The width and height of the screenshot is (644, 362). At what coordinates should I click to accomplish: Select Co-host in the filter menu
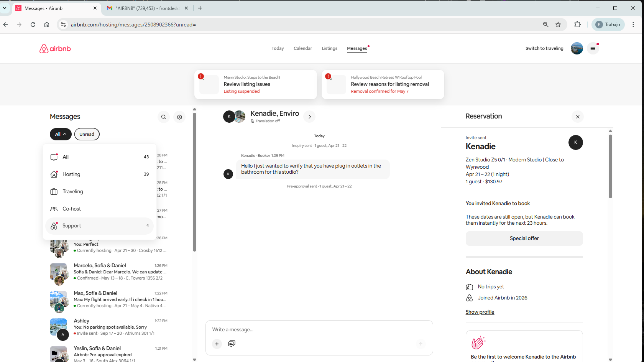[x=100, y=209]
